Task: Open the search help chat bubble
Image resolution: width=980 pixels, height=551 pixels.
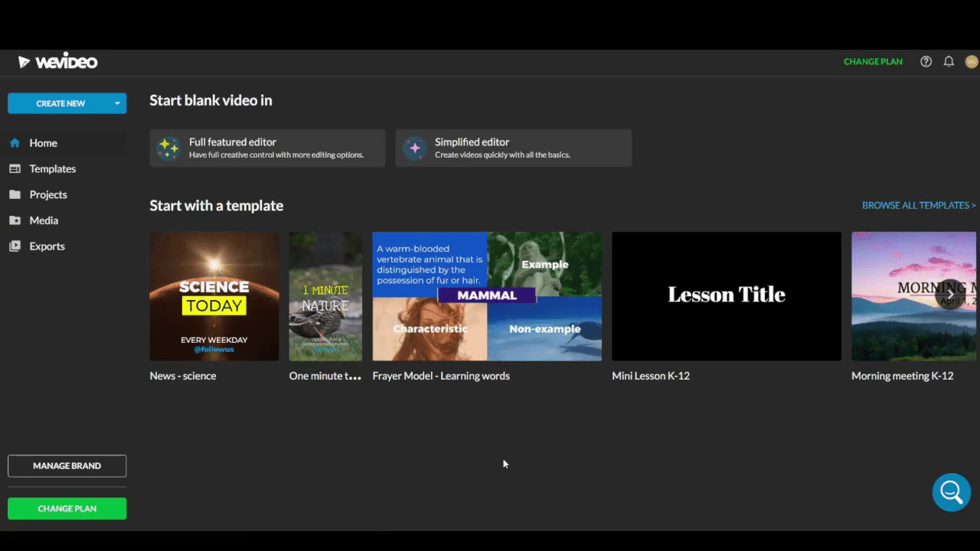Action: coord(952,492)
